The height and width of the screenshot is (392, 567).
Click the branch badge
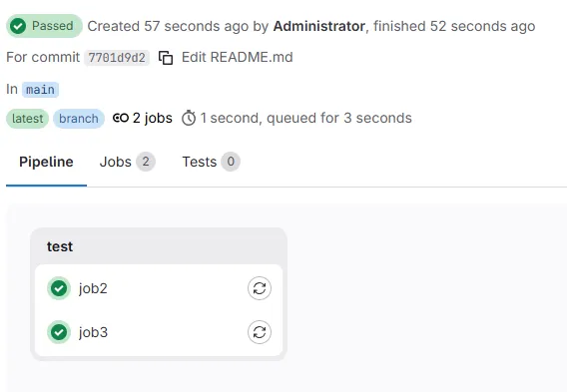79,119
